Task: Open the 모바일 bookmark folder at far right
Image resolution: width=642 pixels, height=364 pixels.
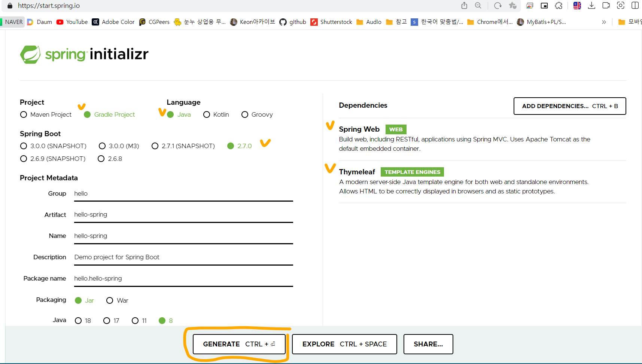Action: click(x=630, y=22)
